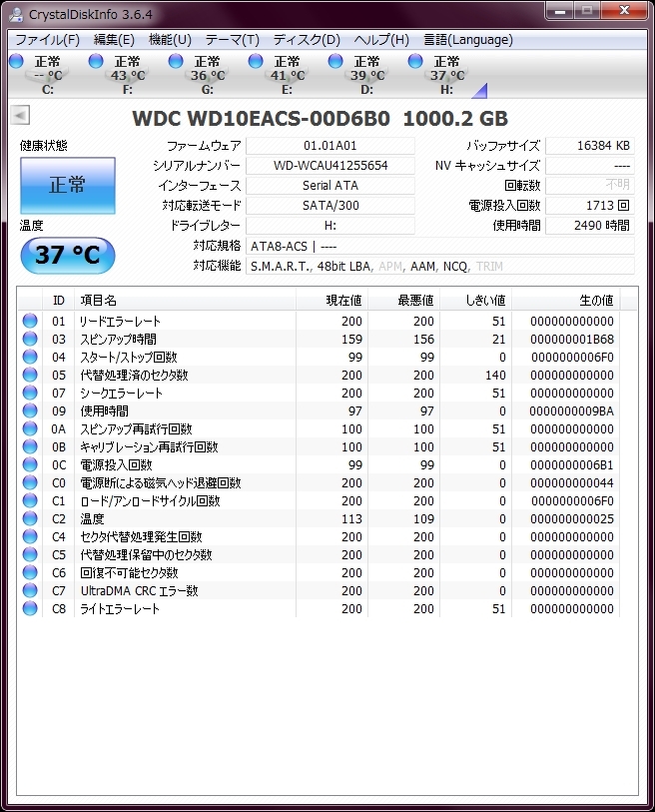Click status orb for リードエラーレート row
Viewport: 655px width, 812px height.
pos(30,321)
